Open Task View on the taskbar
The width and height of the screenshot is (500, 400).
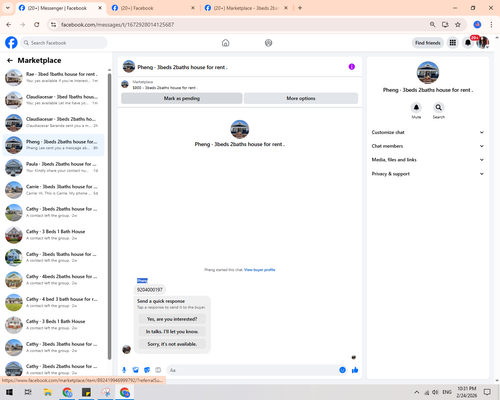(x=28, y=392)
